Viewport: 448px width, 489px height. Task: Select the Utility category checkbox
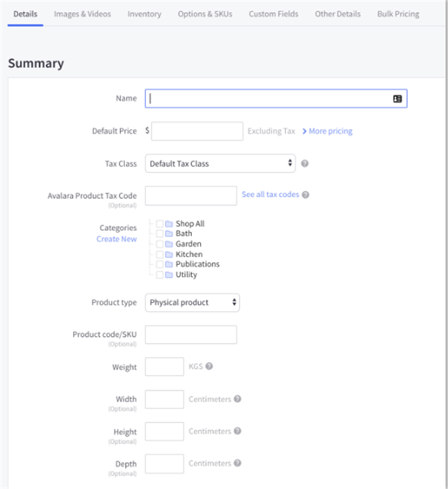tap(160, 275)
